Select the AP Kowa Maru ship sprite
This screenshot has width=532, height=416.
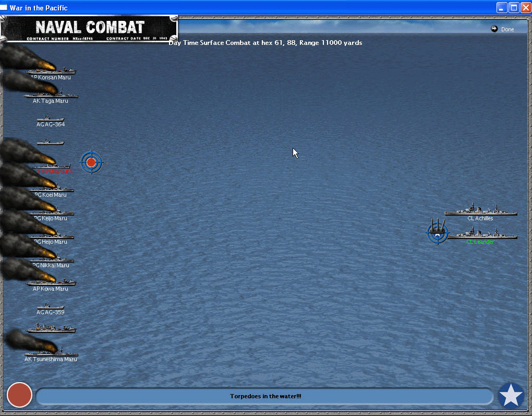51,282
